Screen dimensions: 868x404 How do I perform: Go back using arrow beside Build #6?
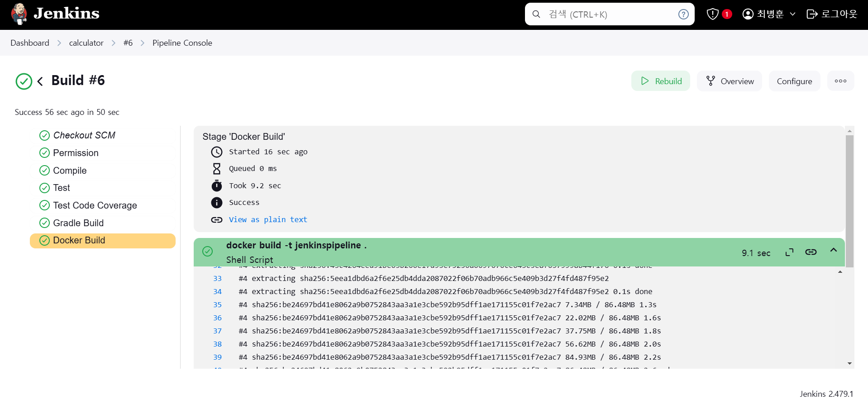(x=40, y=81)
